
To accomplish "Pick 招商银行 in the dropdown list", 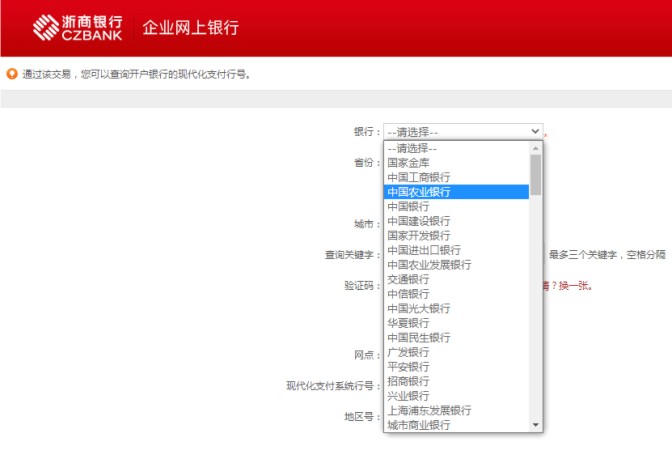I will 456,381.
